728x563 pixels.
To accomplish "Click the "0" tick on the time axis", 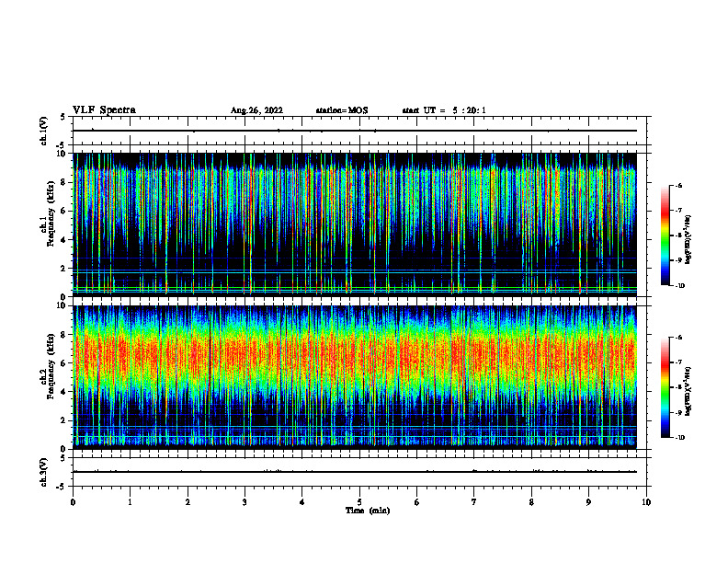I will coord(73,502).
